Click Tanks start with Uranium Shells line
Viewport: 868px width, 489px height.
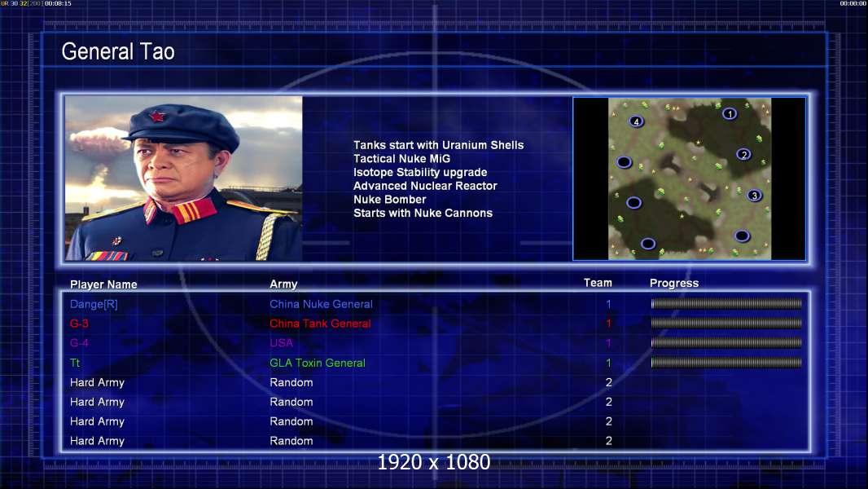[x=438, y=145]
